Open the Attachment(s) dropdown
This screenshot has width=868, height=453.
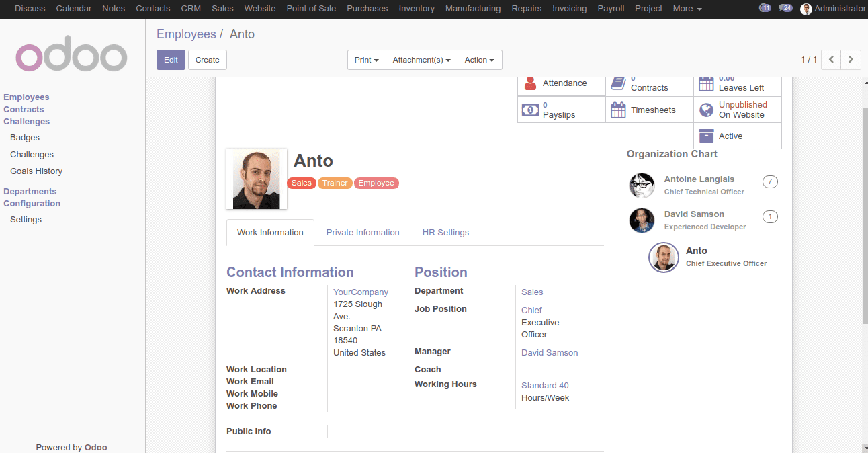(422, 60)
